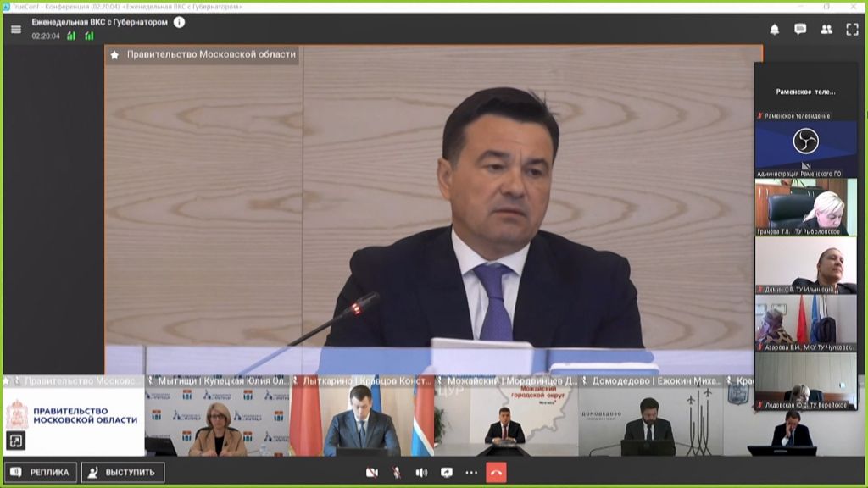Click the Можайский | Мордвинцев Д... name label
Image resolution: width=868 pixels, height=488 pixels.
(512, 381)
